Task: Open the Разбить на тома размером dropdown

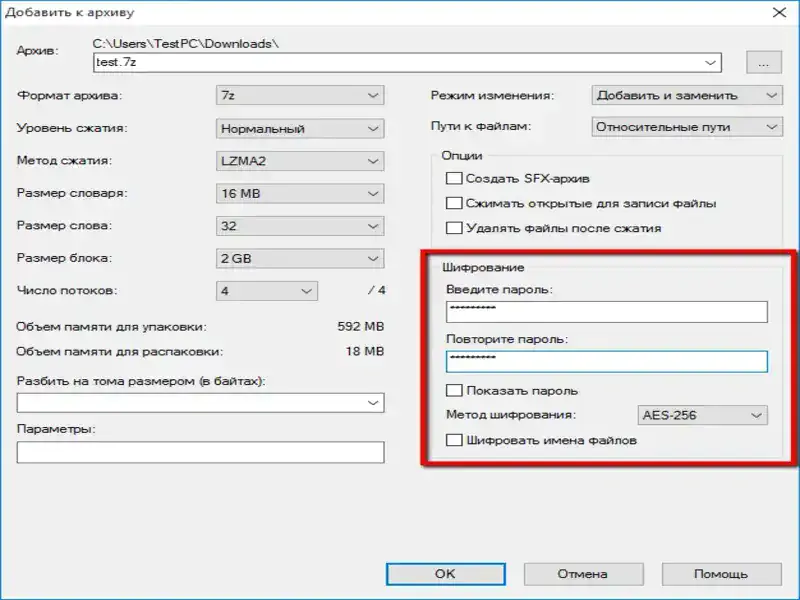Action: (201, 403)
